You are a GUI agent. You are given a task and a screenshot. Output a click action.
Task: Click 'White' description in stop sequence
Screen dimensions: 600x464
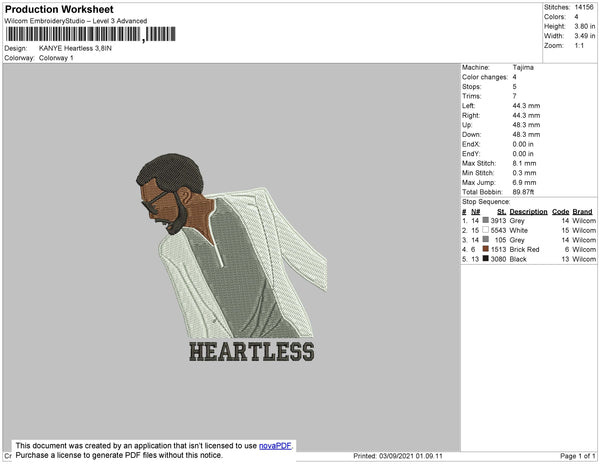click(518, 230)
